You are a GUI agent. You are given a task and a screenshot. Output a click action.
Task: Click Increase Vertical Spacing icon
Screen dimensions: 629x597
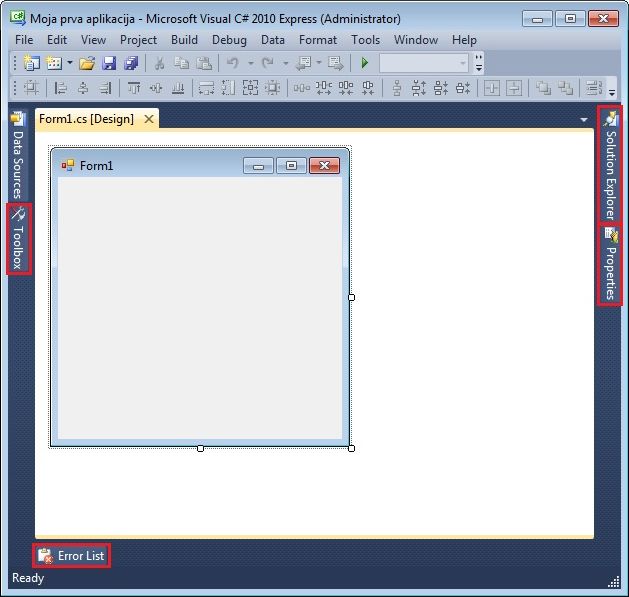pyautogui.click(x=419, y=88)
